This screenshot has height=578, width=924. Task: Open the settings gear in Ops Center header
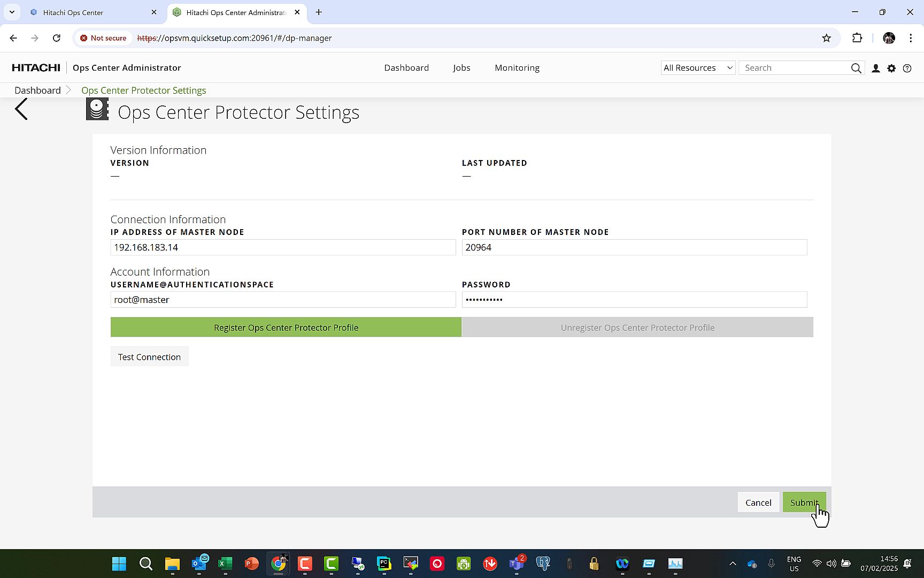(891, 68)
